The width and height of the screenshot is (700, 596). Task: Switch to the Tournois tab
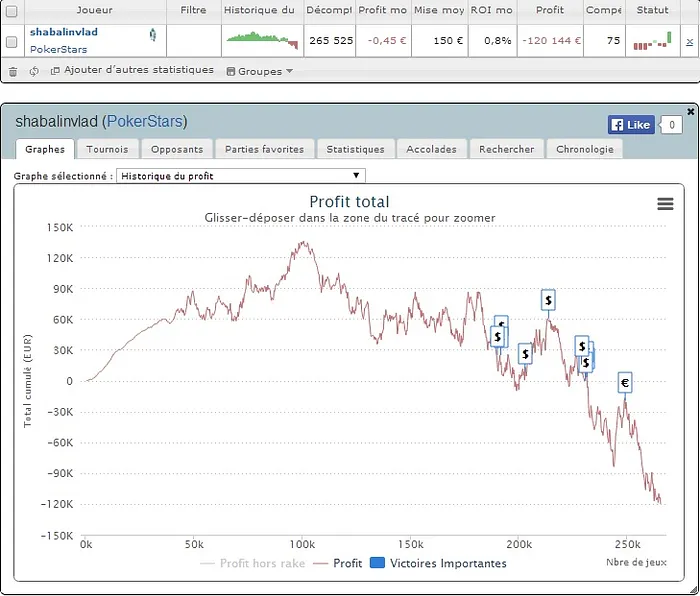(x=107, y=149)
